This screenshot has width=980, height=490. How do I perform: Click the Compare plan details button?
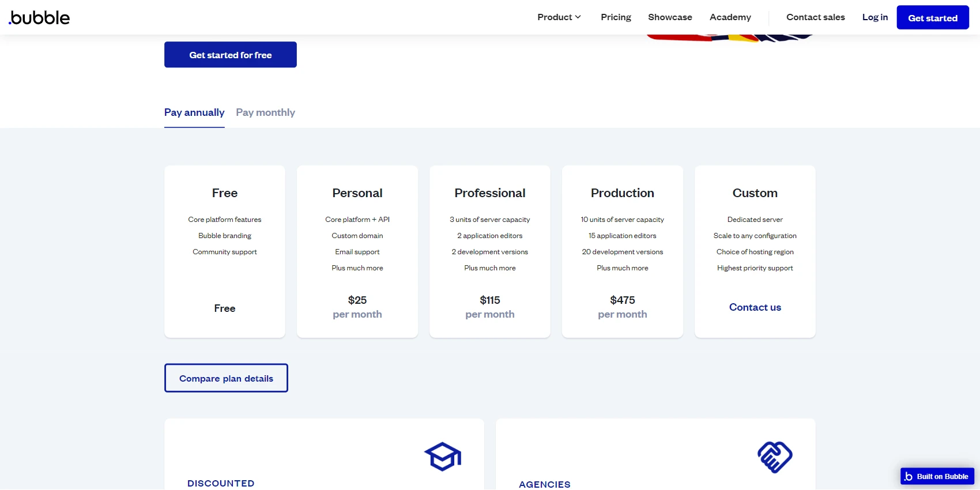pos(226,378)
